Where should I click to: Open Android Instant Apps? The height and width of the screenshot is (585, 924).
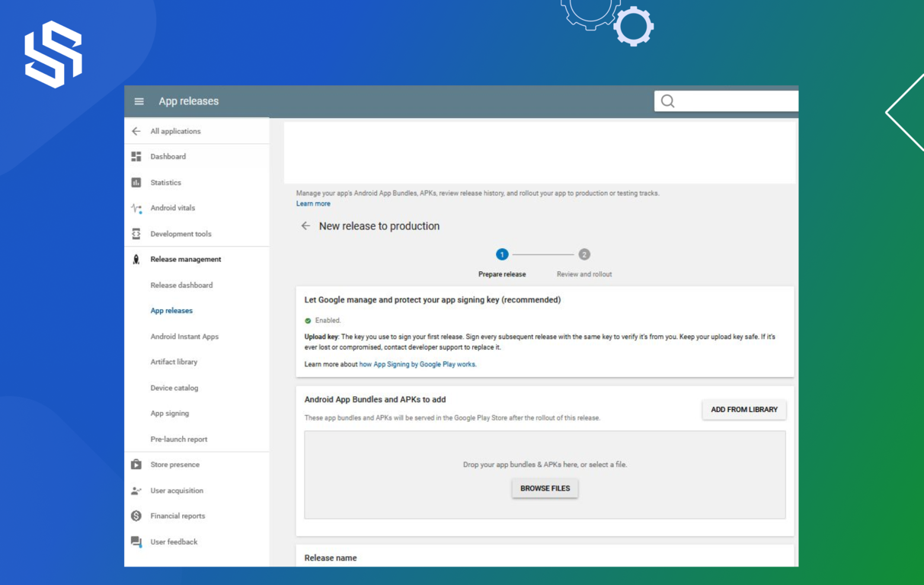tap(184, 337)
